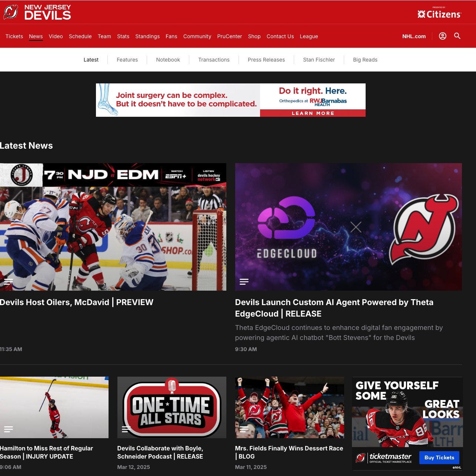Open the NJD vs EDM preview thumbnail
Screen dimensions: 476x476
coord(113,227)
